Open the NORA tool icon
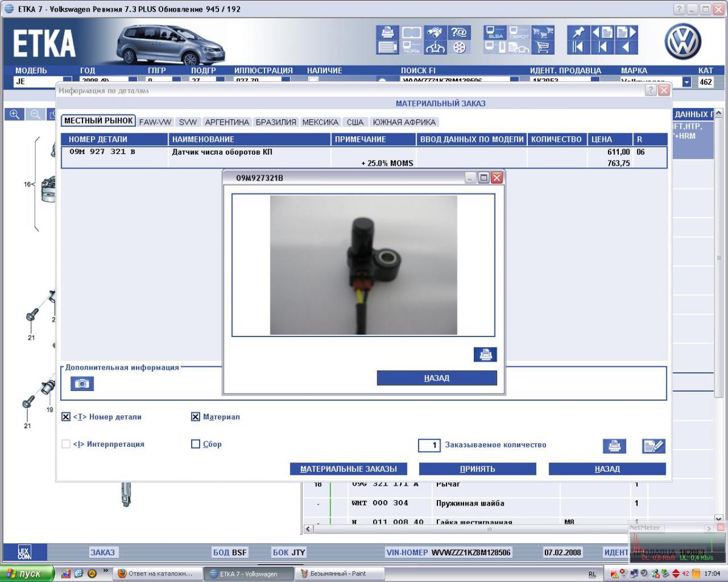The height and width of the screenshot is (582, 728). click(411, 47)
